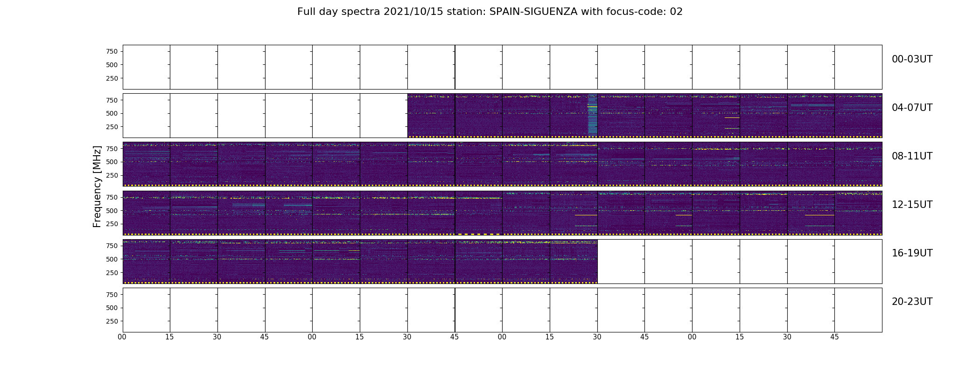
Task: Select the 08-11UT row label
Action: 912,156
